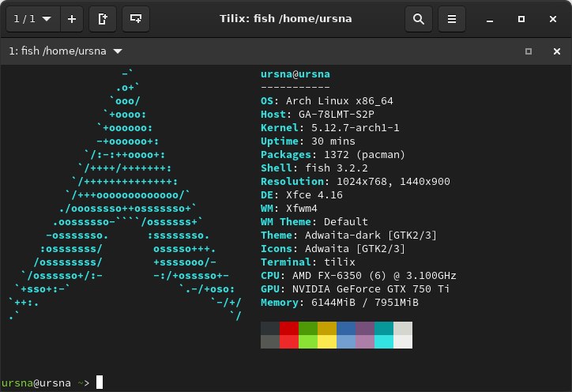Open the 1/1 session switcher dropdown
Screen dimensions: 572x392
pyautogui.click(x=33, y=19)
